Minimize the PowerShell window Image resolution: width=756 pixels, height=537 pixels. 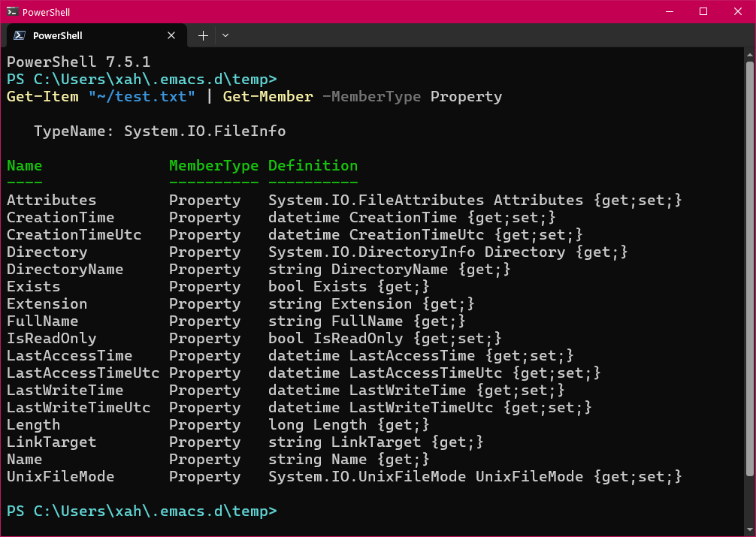pos(670,11)
